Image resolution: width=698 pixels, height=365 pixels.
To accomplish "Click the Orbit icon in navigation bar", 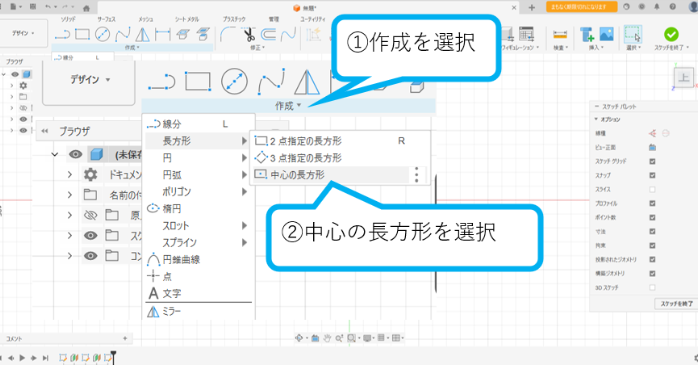I will [x=299, y=338].
